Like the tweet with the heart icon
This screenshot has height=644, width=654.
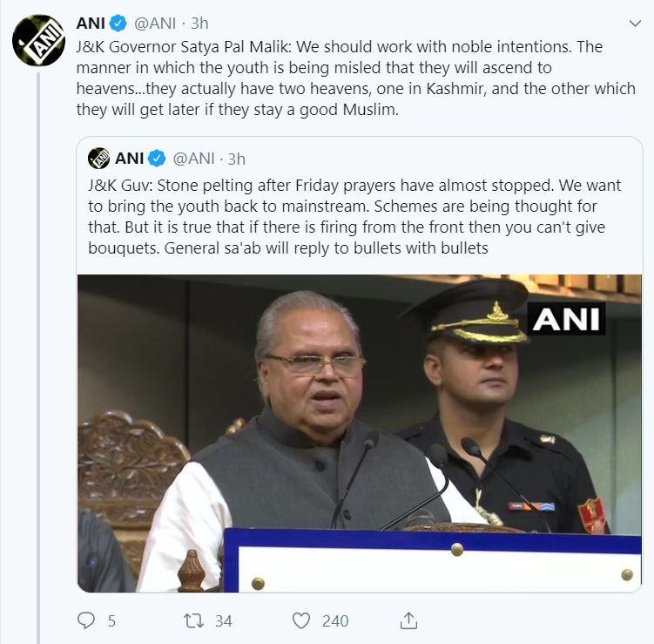point(301,620)
